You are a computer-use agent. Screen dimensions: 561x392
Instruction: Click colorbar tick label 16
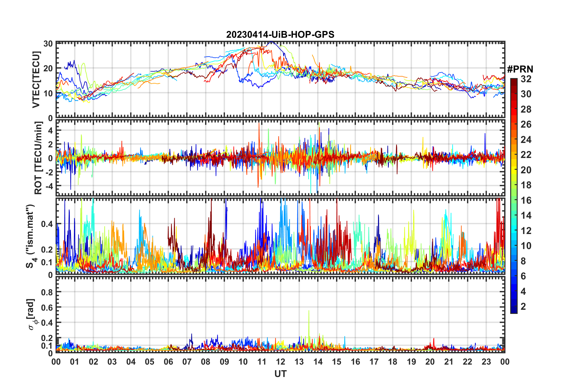click(526, 200)
